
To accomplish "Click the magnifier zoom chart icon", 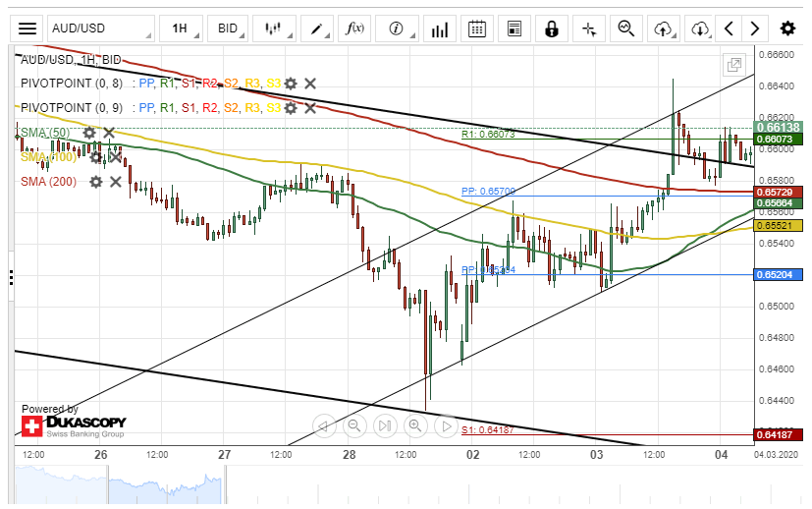I will [626, 28].
